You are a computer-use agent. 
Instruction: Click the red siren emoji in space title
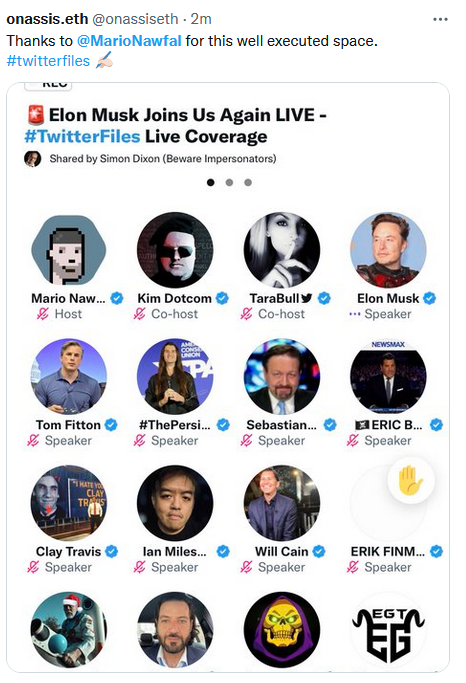pyautogui.click(x=35, y=115)
